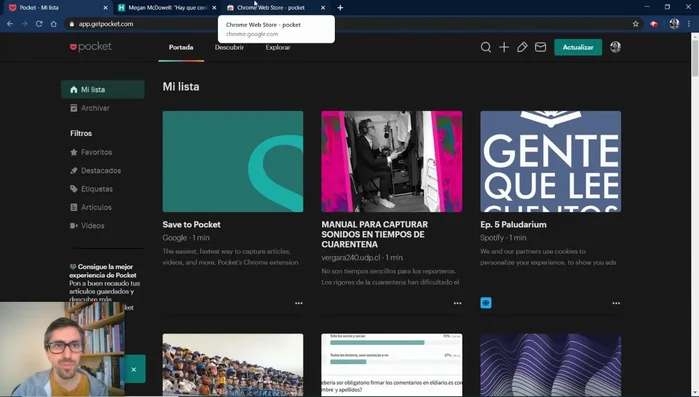Viewport: 699px width, 397px height.
Task: Open the Pocket search icon
Action: pos(485,47)
